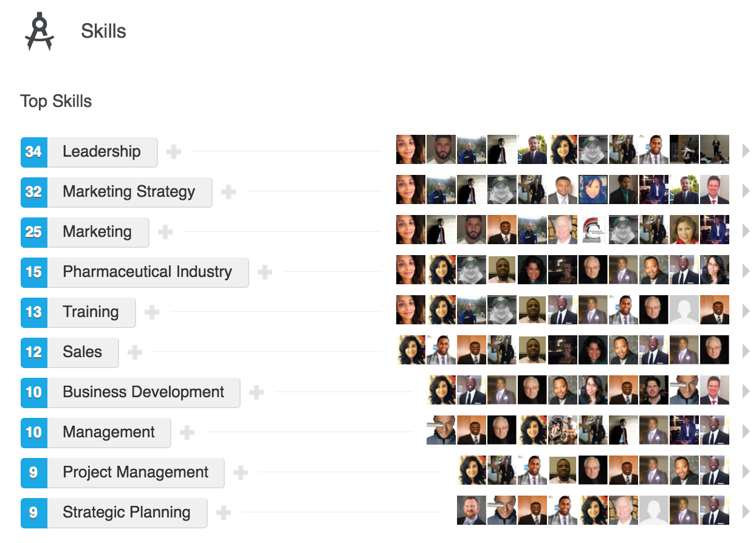Endorse Sales via its plus icon

[x=135, y=352]
